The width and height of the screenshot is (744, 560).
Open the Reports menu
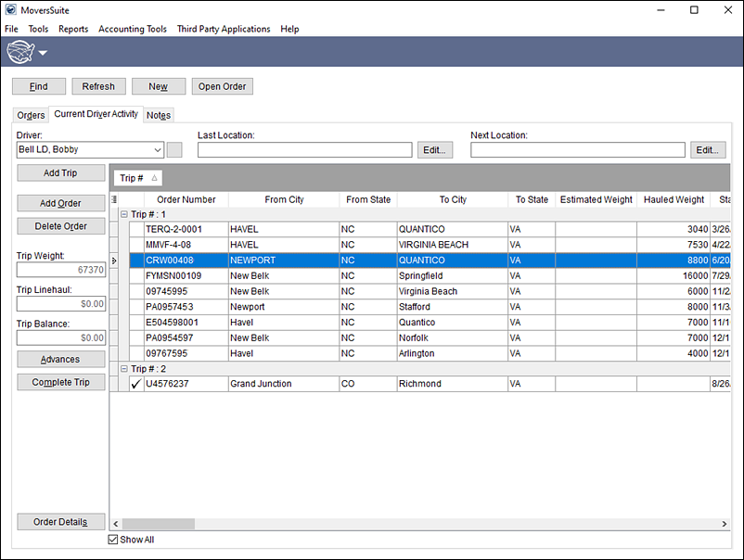tap(72, 29)
